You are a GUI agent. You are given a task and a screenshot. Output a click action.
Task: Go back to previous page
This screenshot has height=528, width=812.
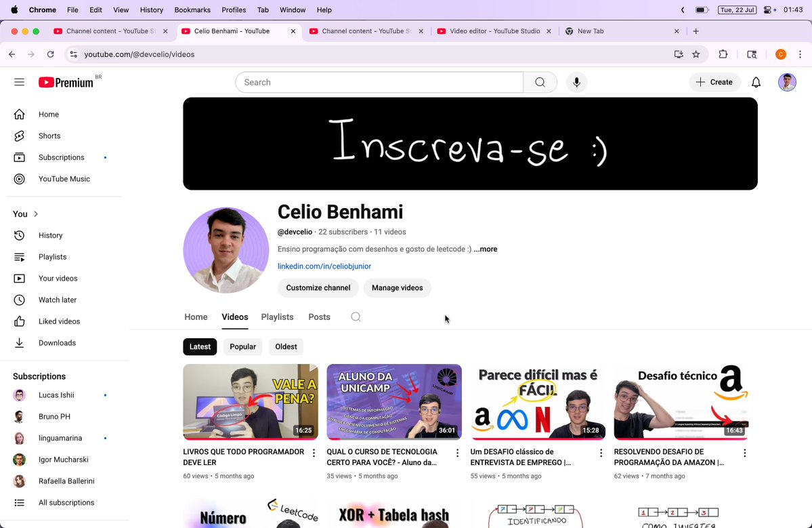12,54
